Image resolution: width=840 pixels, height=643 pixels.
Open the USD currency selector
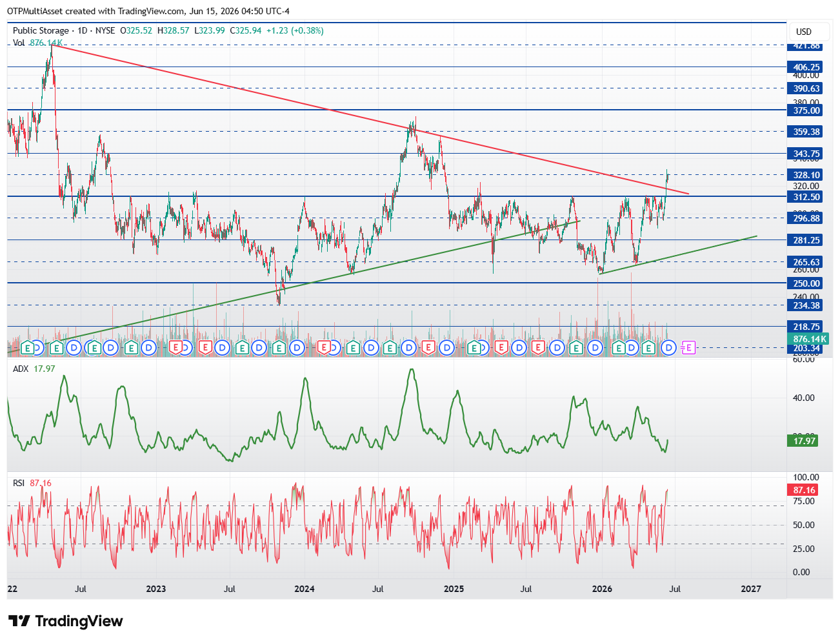pyautogui.click(x=804, y=32)
